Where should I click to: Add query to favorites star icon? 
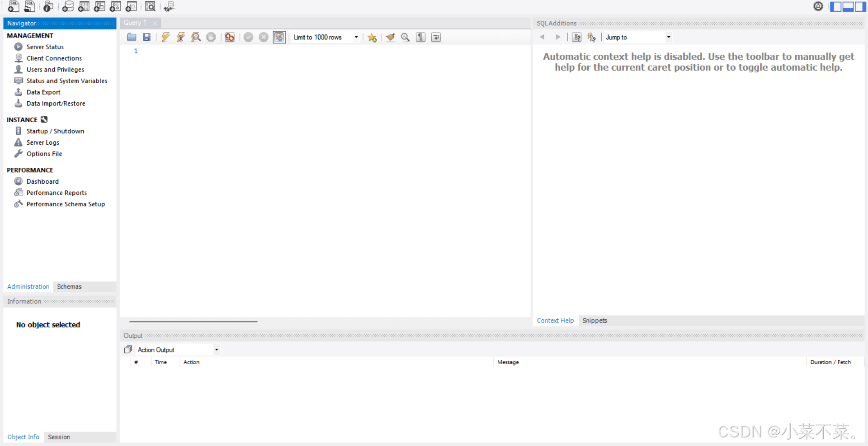coord(372,37)
